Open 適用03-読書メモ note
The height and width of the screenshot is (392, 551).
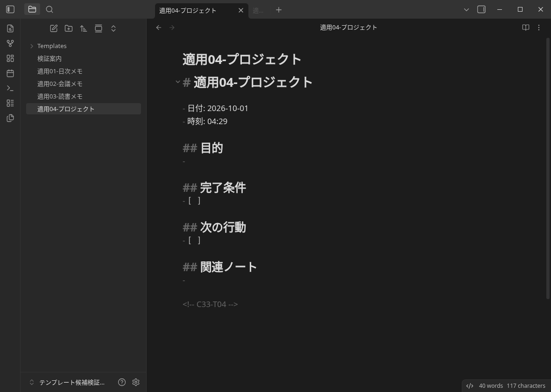pyautogui.click(x=84, y=97)
